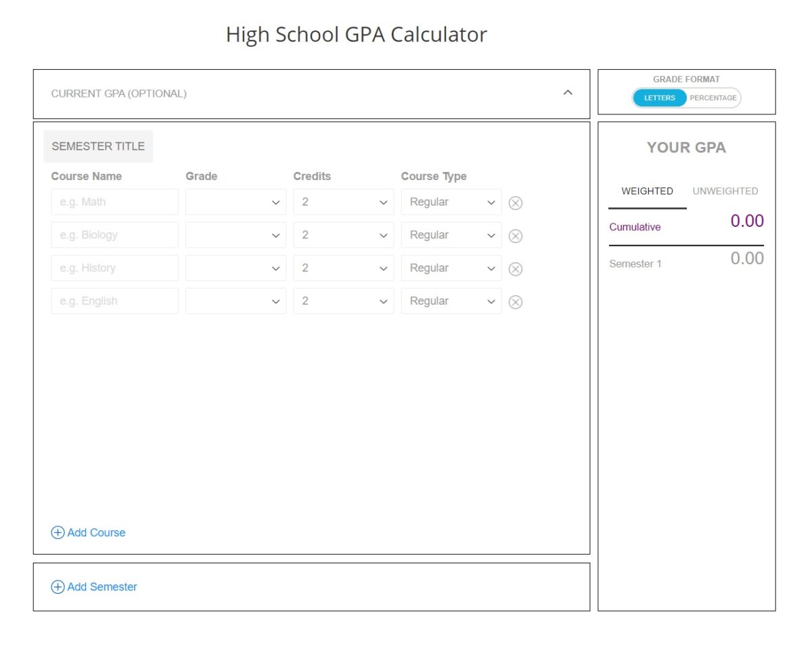This screenshot has width=812, height=648.
Task: Keep grade format set to Letters
Action: click(x=659, y=98)
